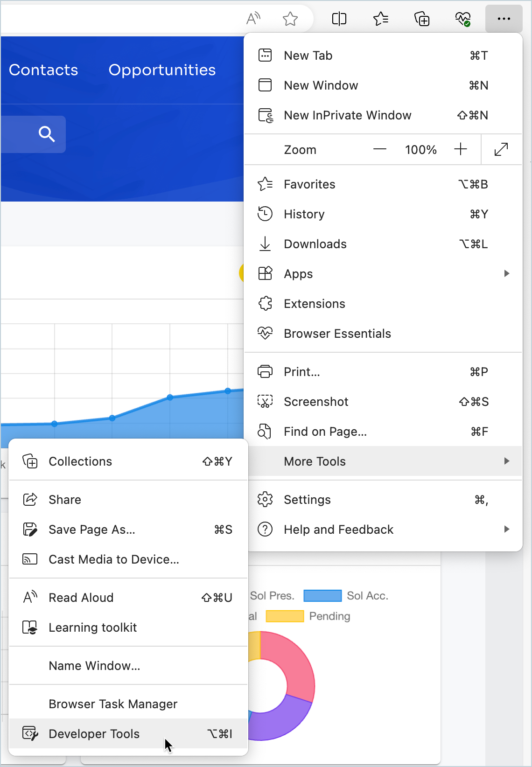
Task: Open Browser Task Manager
Action: (128, 704)
